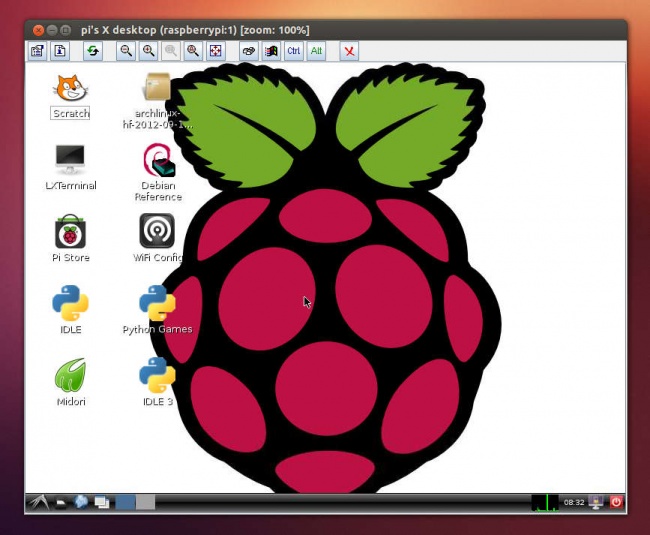
Task: Select the LXTerminal desktop icon
Action: (70, 160)
